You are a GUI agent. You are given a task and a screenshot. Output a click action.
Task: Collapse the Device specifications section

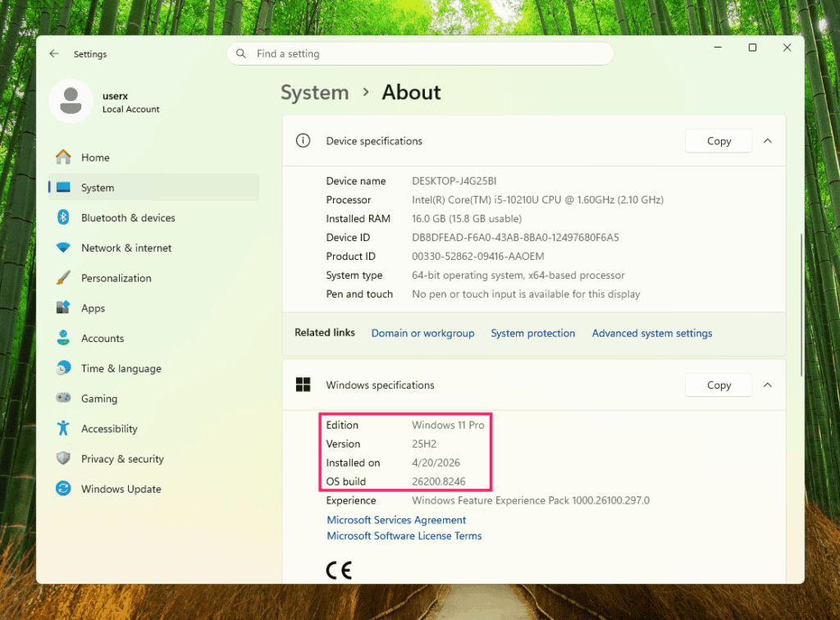[x=768, y=141]
